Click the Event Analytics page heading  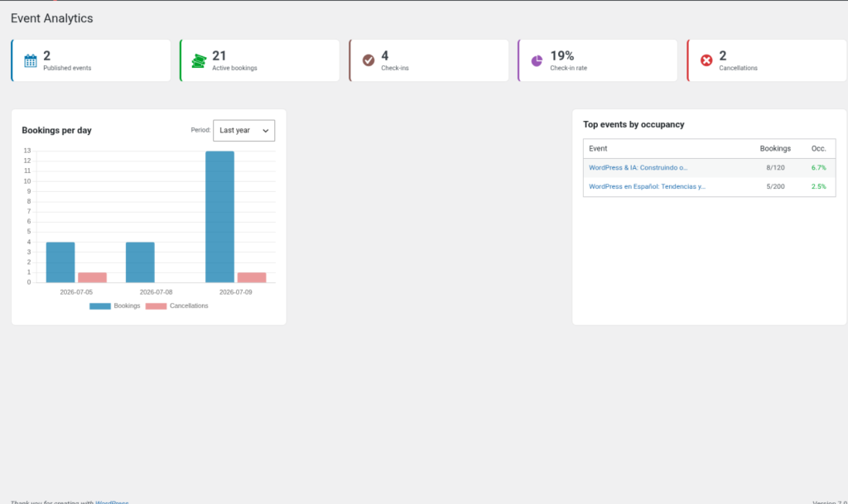coord(52,18)
